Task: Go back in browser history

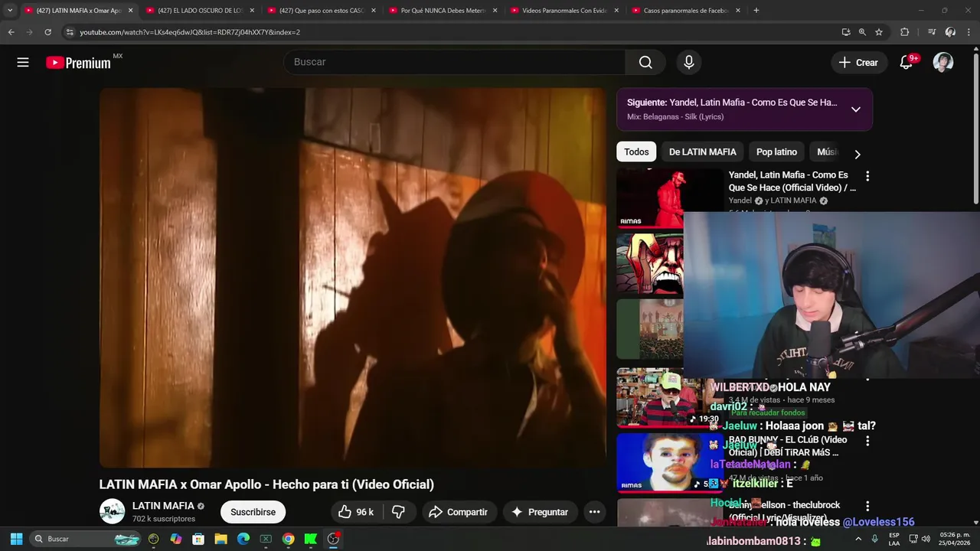Action: click(x=11, y=32)
